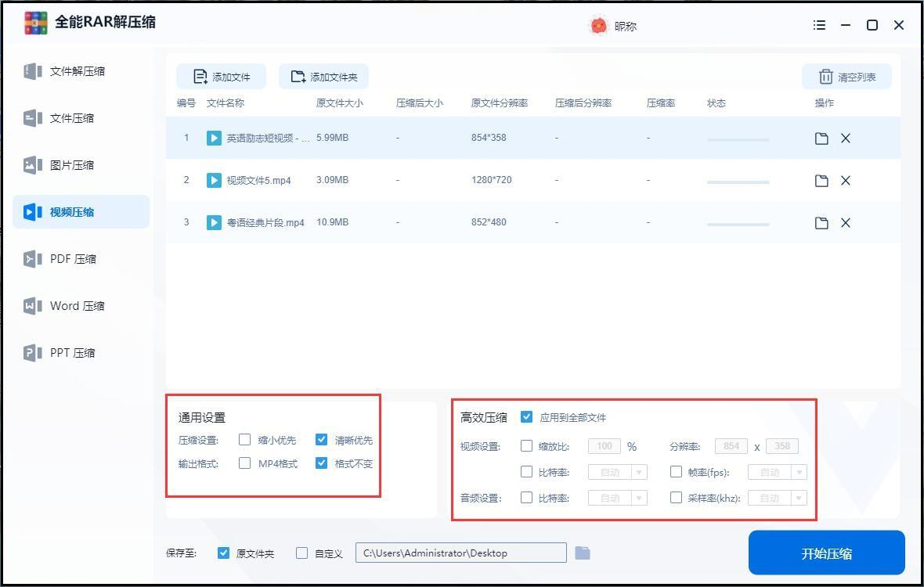Switch to the PPT 压缩 section

pyautogui.click(x=81, y=353)
